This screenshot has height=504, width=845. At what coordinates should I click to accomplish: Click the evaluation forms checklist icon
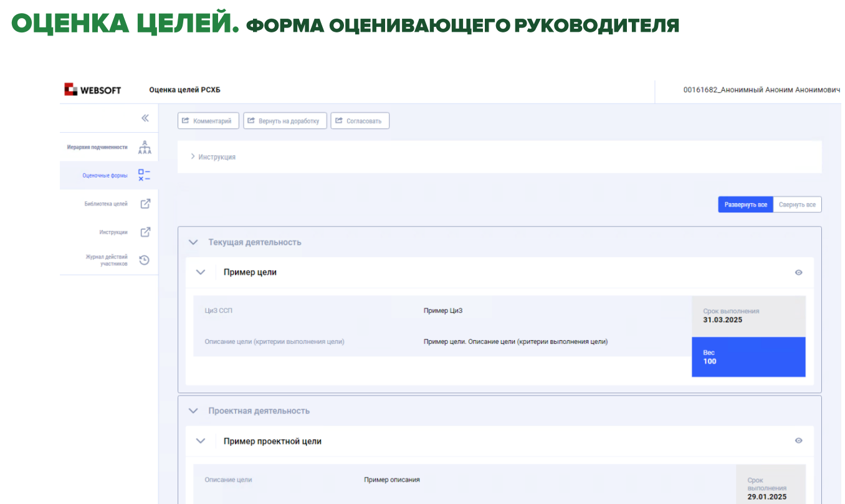145,176
